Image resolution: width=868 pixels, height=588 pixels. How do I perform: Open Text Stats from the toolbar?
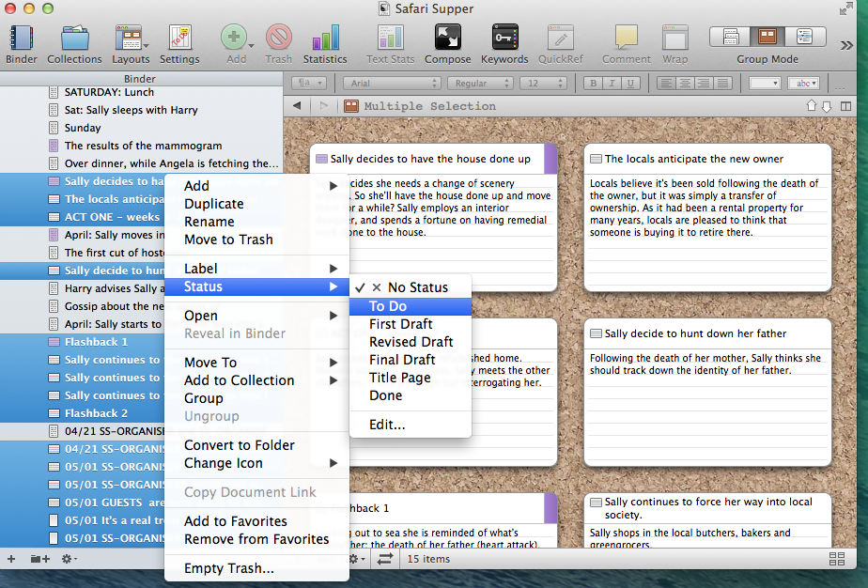click(390, 44)
